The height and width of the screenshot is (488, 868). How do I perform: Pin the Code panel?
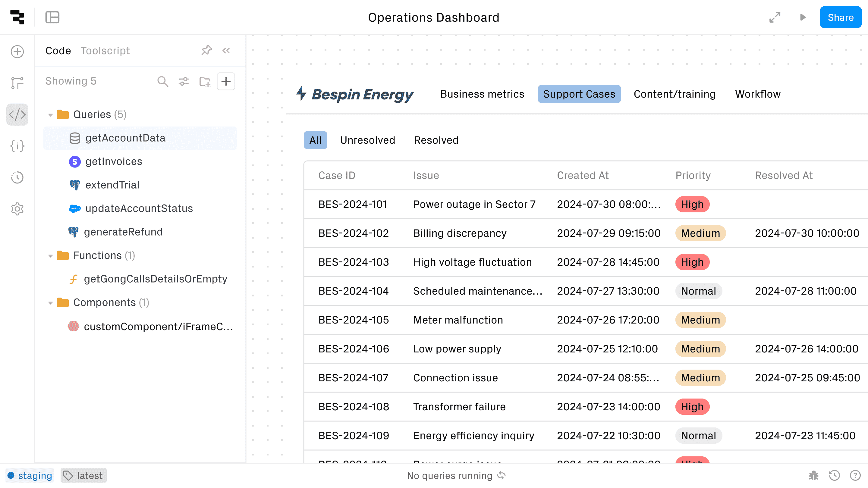coord(206,51)
